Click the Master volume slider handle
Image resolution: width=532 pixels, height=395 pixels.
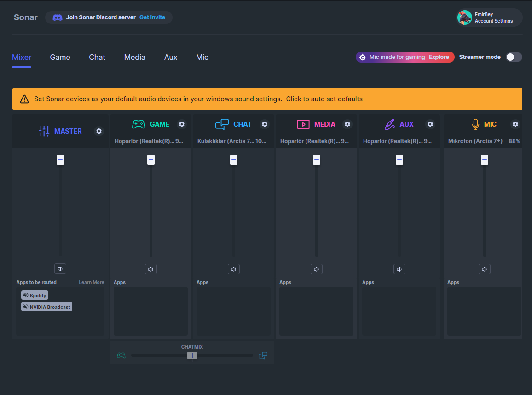pyautogui.click(x=60, y=160)
